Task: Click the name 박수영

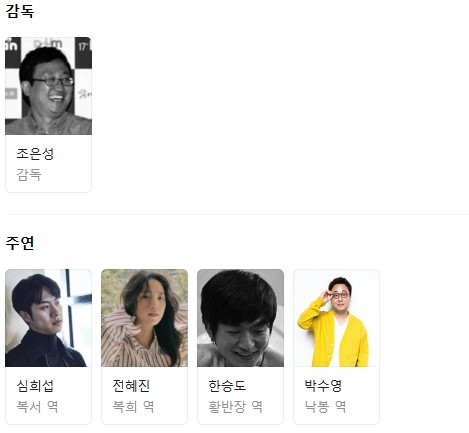Action: pyautogui.click(x=323, y=386)
